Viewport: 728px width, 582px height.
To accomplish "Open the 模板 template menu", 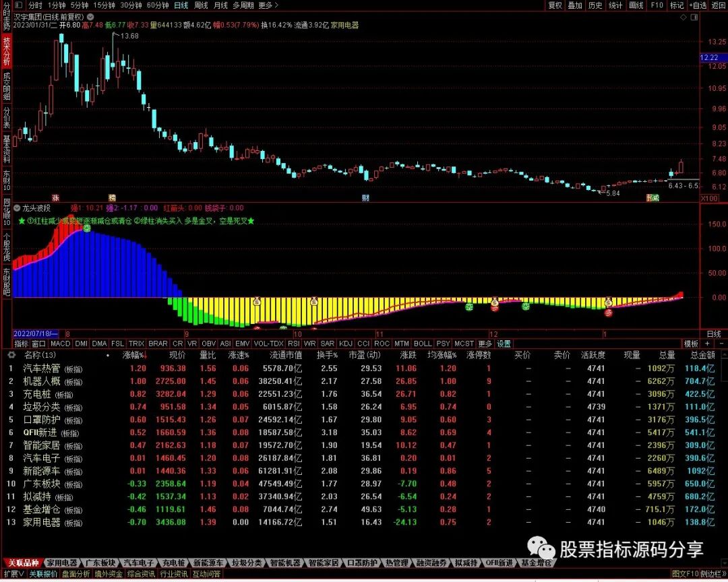I will click(691, 344).
